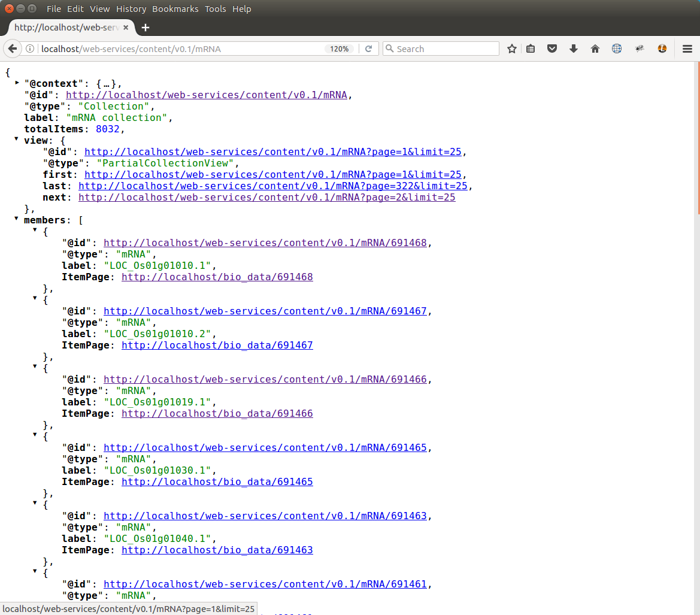Image resolution: width=700 pixels, height=615 pixels.
Task: Expand the collapsed @context object
Action: click(17, 82)
